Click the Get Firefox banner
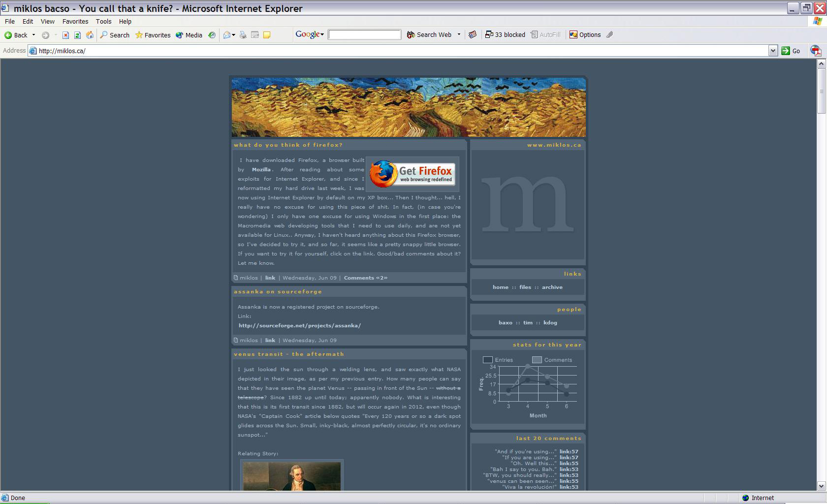Image resolution: width=827 pixels, height=504 pixels. pos(413,174)
